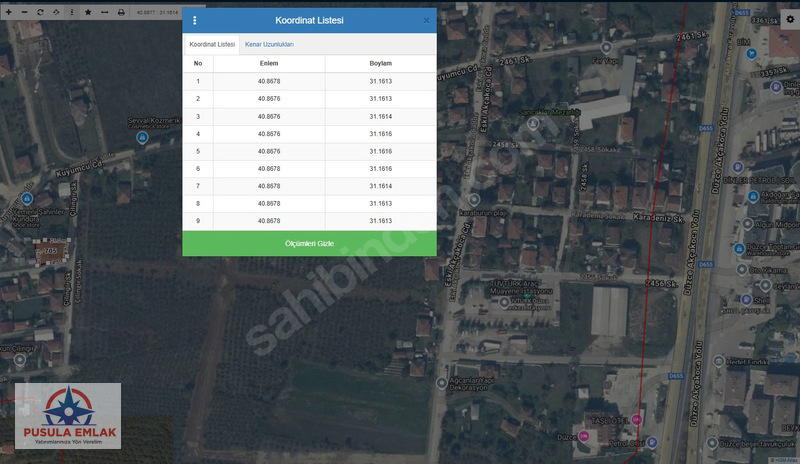Click the zoom out minus icon
Viewport: 800px width, 464px height.
(x=23, y=11)
